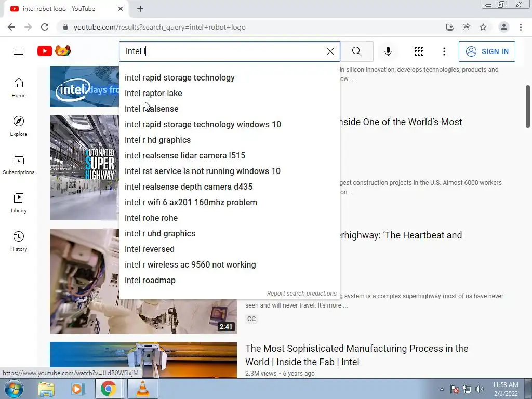Click the install app icon in address bar
This screenshot has height=399, width=532.
pos(449,27)
